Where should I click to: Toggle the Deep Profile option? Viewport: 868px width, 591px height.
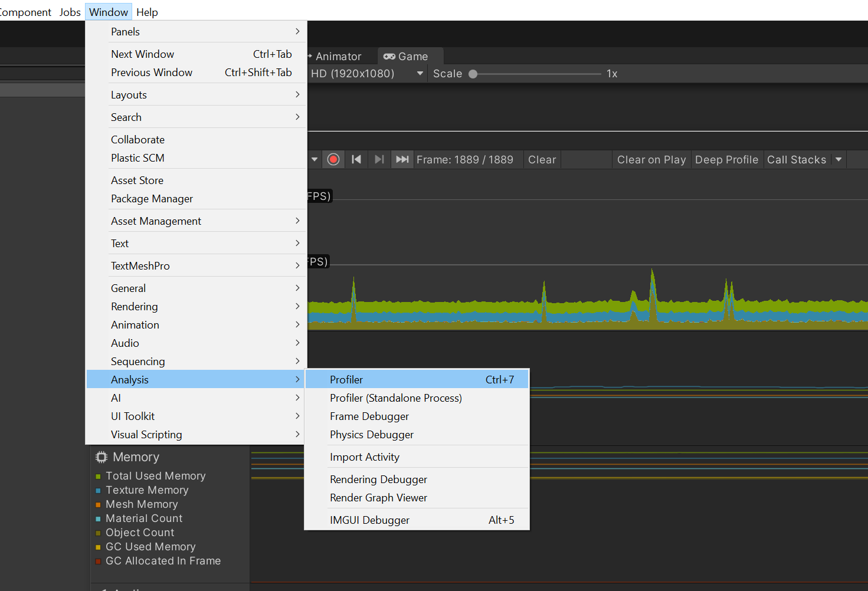726,160
